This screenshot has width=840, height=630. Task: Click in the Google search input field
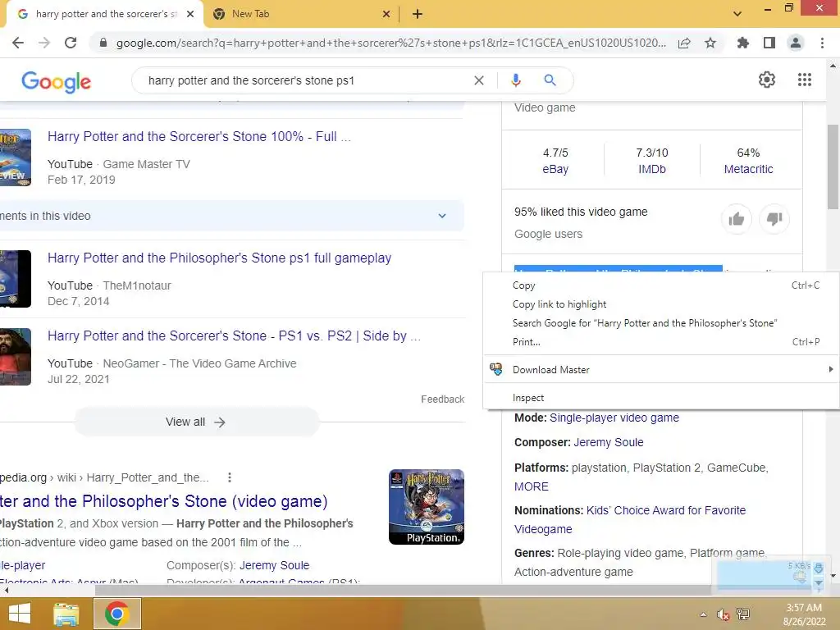coord(305,80)
